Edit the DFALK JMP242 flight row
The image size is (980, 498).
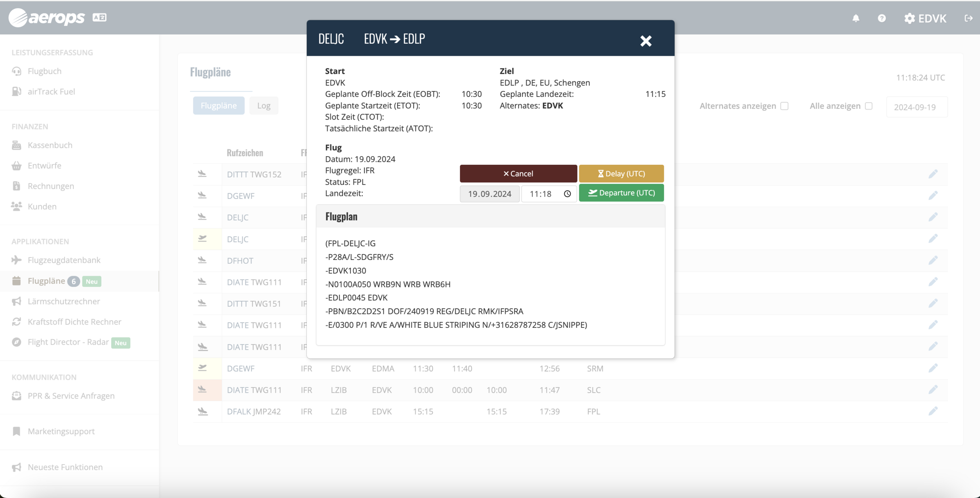pyautogui.click(x=933, y=411)
